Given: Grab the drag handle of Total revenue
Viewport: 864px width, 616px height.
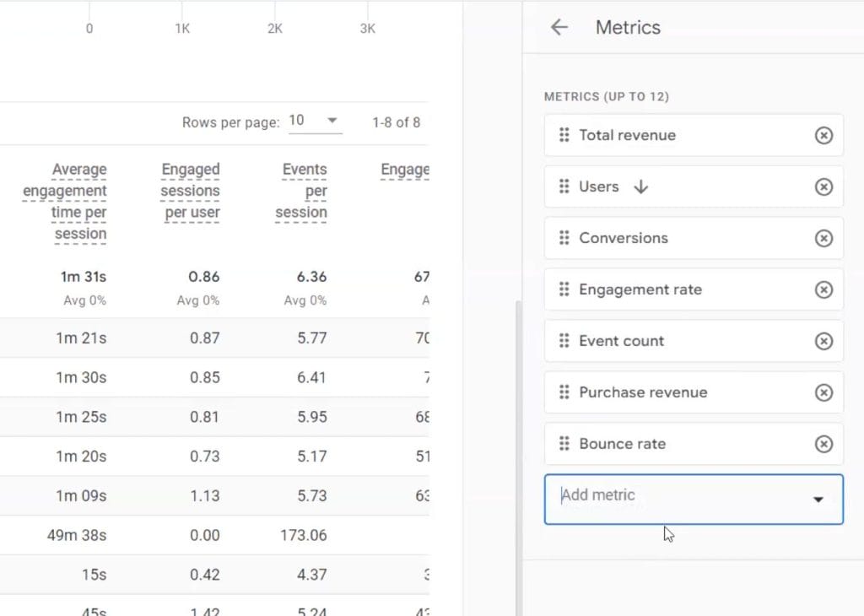Looking at the screenshot, I should [x=564, y=135].
